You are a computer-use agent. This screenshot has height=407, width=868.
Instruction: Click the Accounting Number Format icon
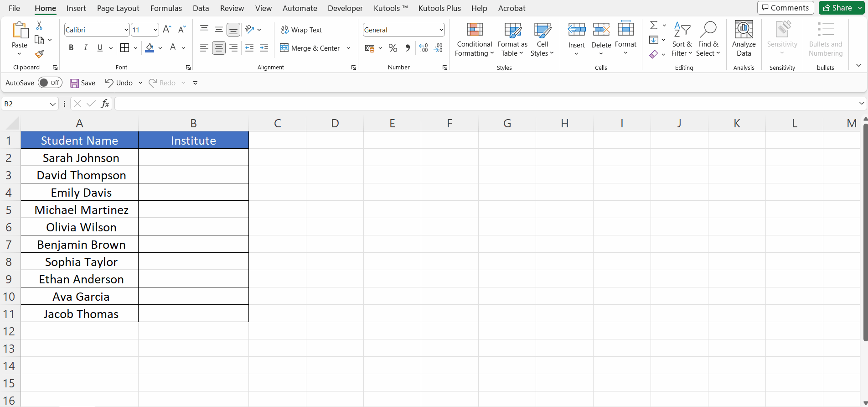[370, 48]
